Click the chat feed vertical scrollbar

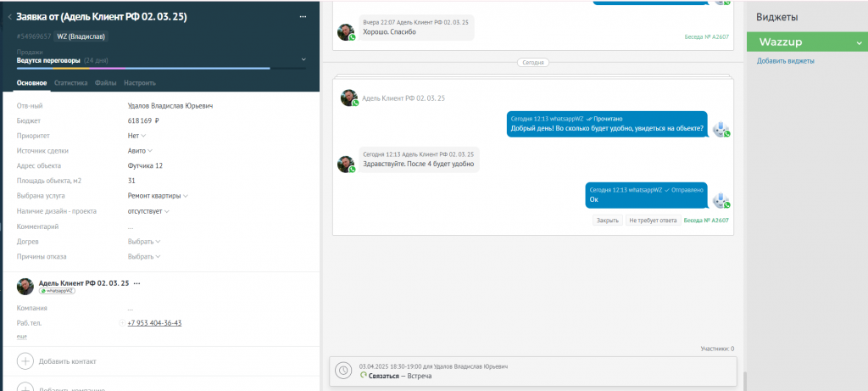point(744,381)
